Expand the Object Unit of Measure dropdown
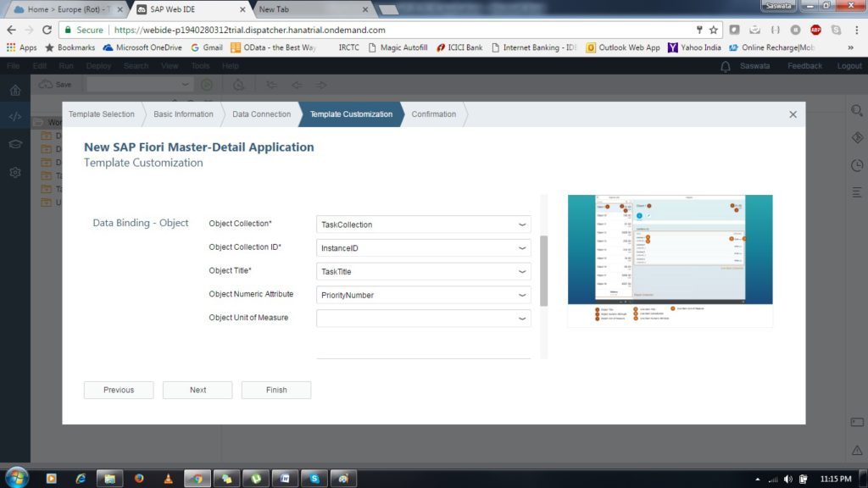This screenshot has width=868, height=488. (522, 319)
